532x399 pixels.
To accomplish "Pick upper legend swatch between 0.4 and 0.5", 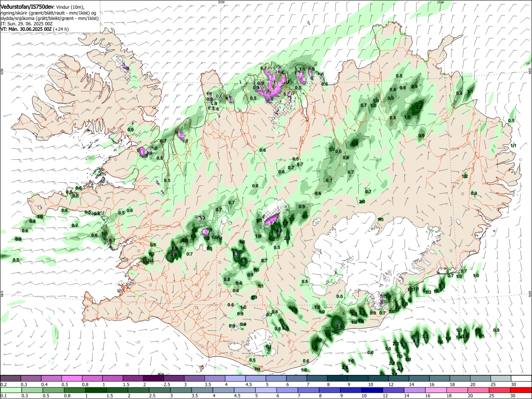I will (51, 378).
